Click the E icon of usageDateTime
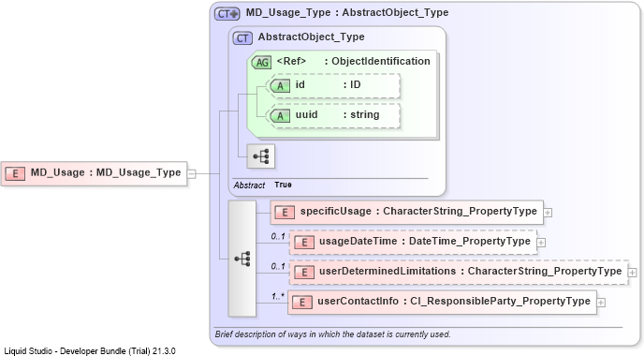The image size is (644, 356). (304, 243)
